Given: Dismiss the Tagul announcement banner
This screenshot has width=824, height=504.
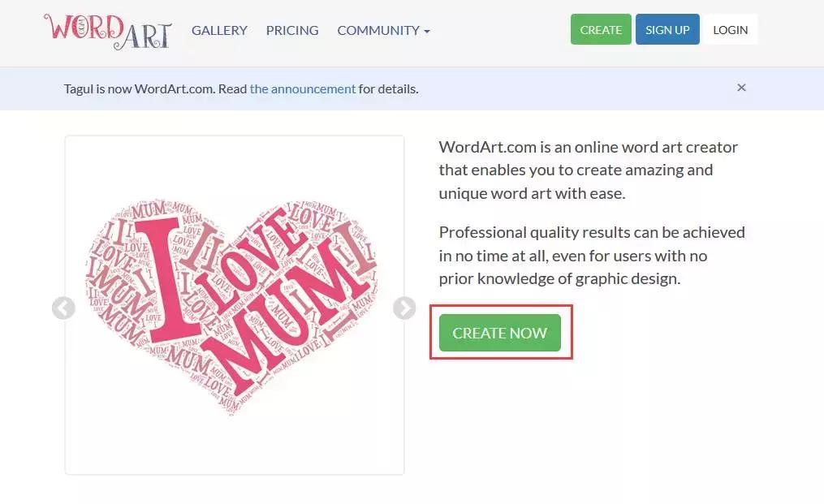Looking at the screenshot, I should click(x=741, y=88).
